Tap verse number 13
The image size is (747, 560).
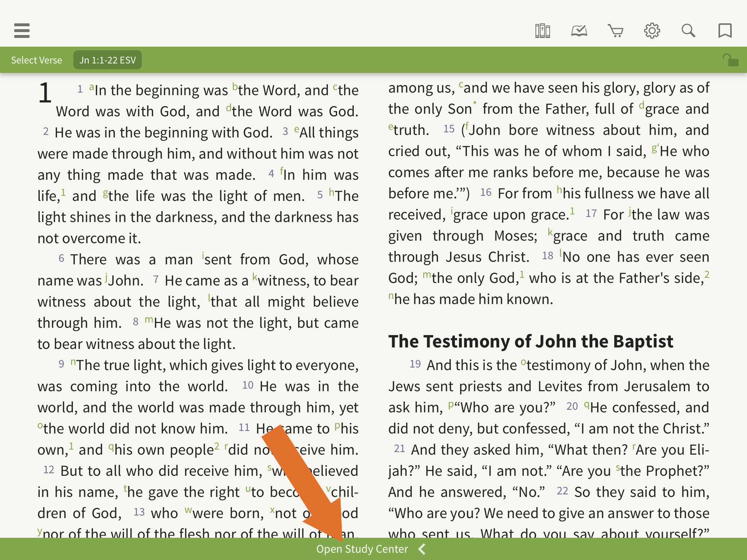click(x=139, y=512)
